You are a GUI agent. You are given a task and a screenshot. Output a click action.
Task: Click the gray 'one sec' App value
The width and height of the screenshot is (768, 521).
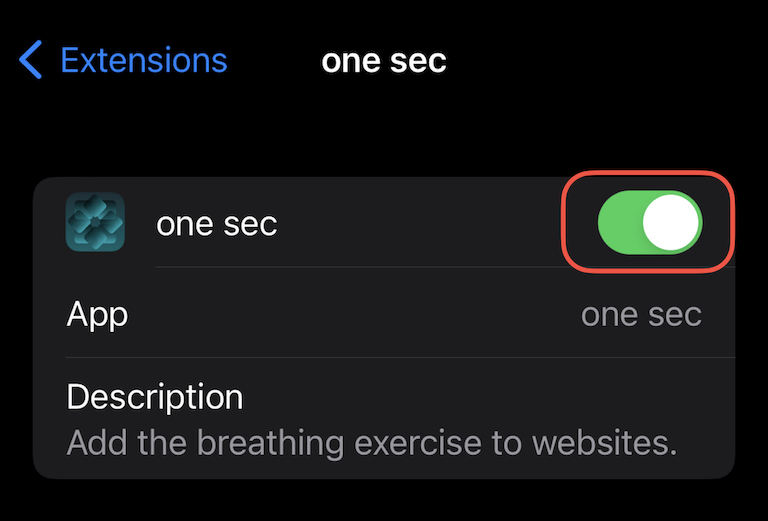pos(641,314)
